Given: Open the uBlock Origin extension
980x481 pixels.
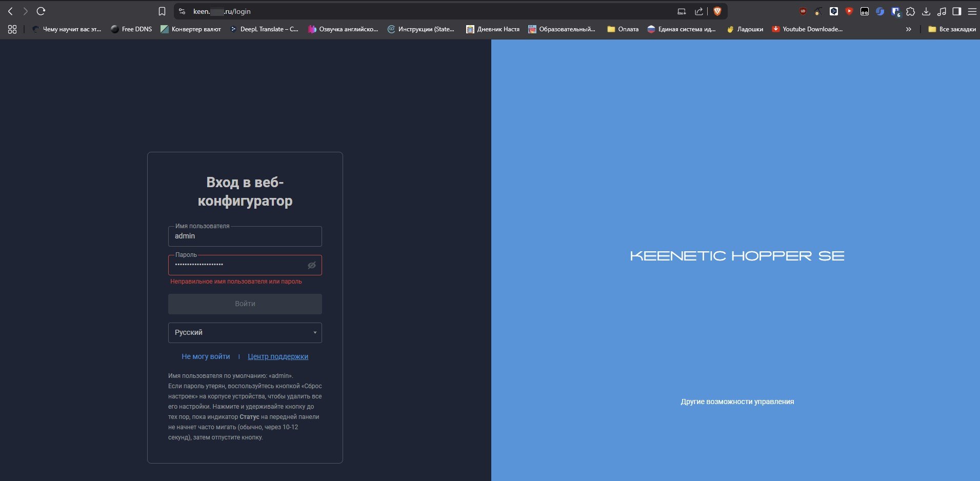Looking at the screenshot, I should pyautogui.click(x=803, y=11).
